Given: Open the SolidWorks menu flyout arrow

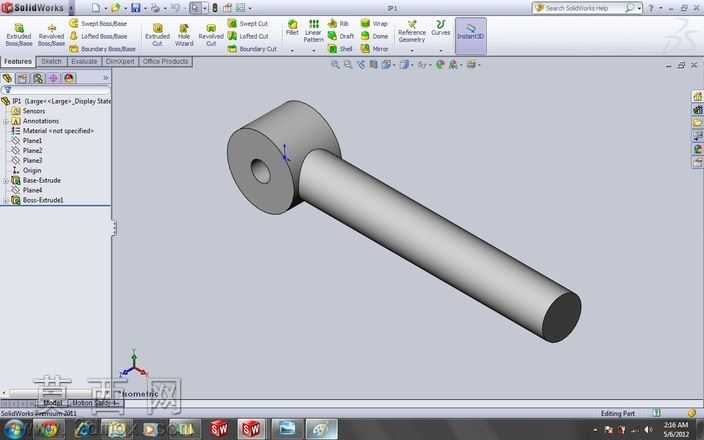Looking at the screenshot, I should [71, 8].
